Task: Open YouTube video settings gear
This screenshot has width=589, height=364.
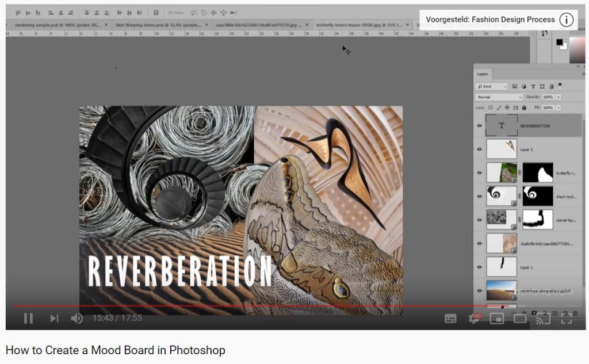Action: [475, 318]
